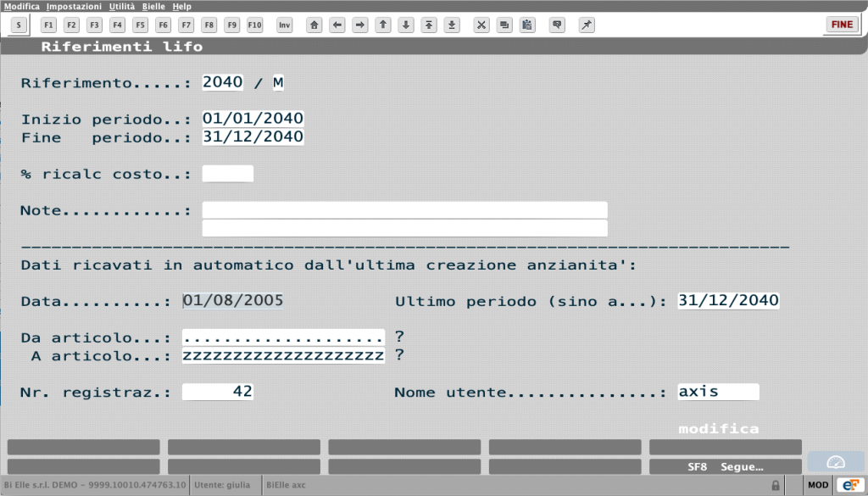Click the Riferimento year field 2040

223,82
